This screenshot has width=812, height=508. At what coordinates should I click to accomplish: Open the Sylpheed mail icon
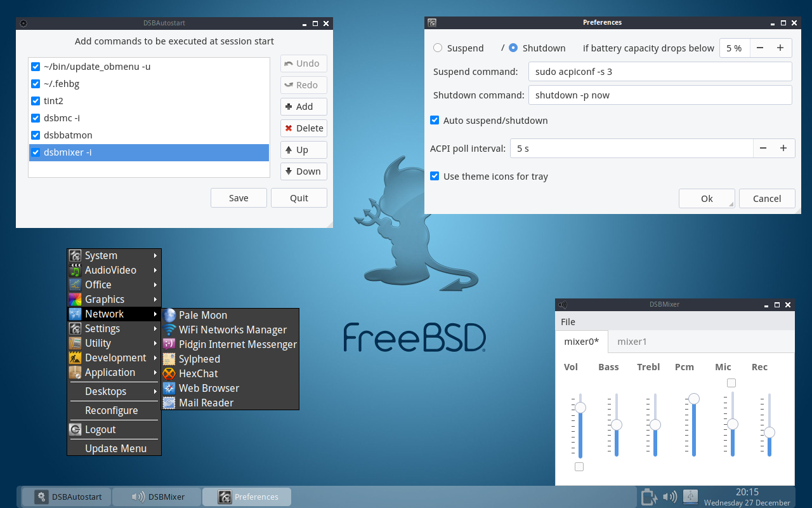[x=169, y=359]
